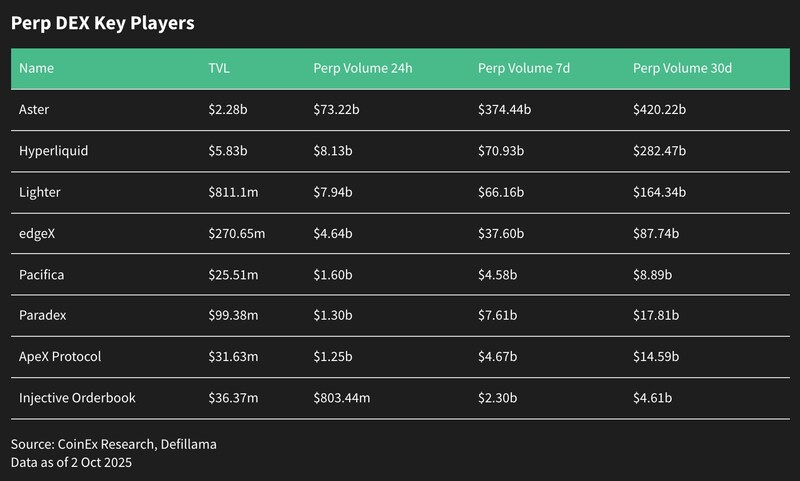
Task: Click the Paradex name cell
Action: [42, 315]
